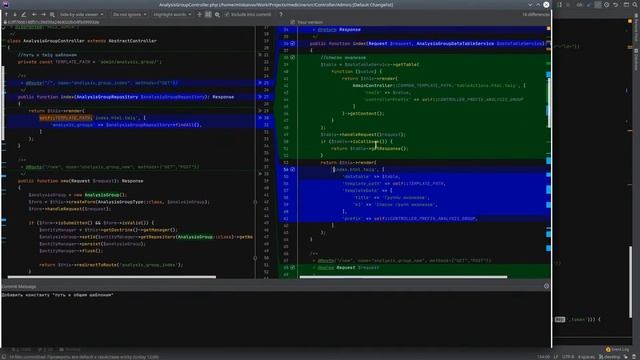Click the left pane revision hash label
This screenshot has width=640, height=360.
coord(53,22)
